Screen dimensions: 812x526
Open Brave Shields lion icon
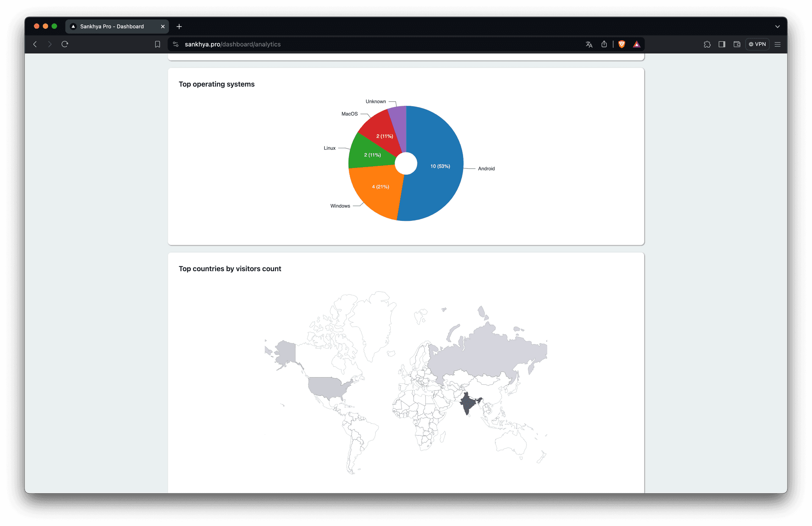pos(622,44)
